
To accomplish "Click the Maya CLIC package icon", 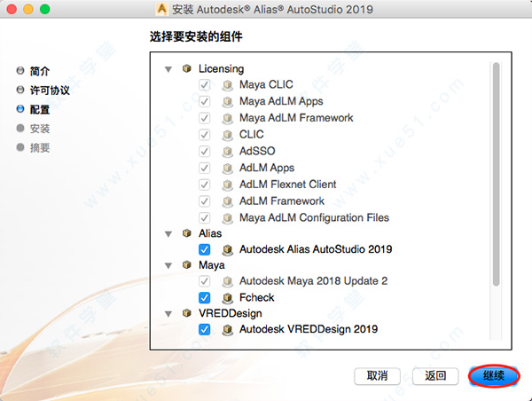I will (227, 85).
